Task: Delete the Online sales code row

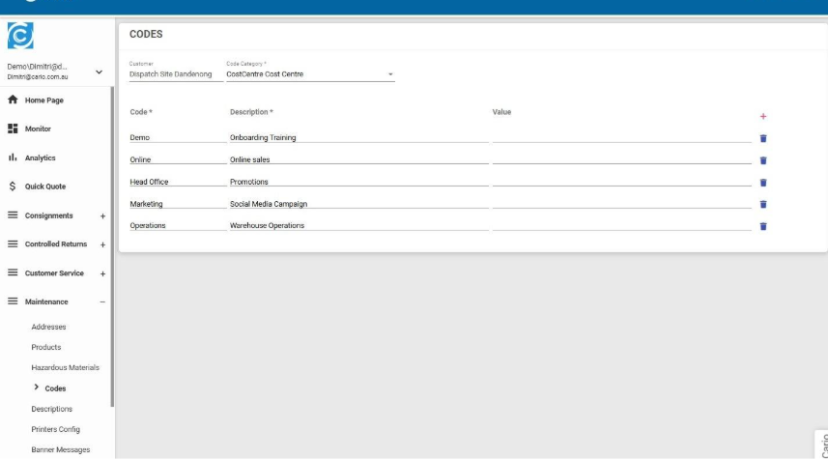Action: (x=763, y=161)
